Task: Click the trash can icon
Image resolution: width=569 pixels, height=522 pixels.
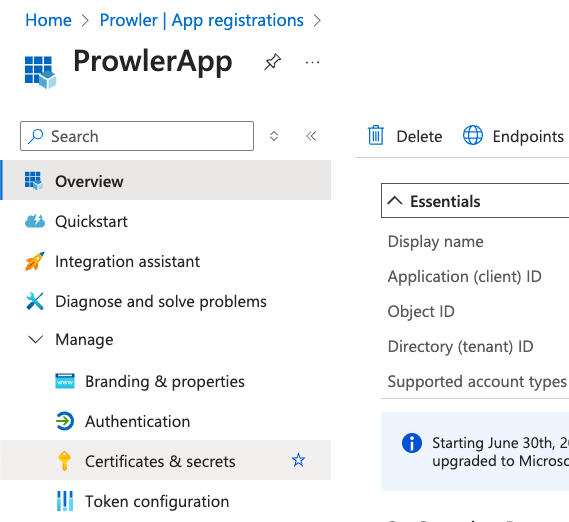Action: point(376,135)
